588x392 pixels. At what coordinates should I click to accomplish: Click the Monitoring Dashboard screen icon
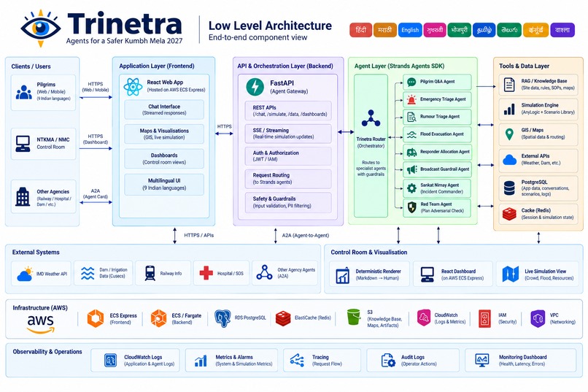pyautogui.click(x=481, y=360)
